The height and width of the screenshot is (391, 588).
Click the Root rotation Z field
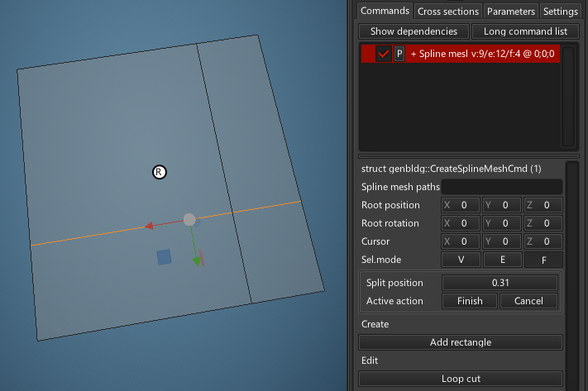(x=543, y=223)
